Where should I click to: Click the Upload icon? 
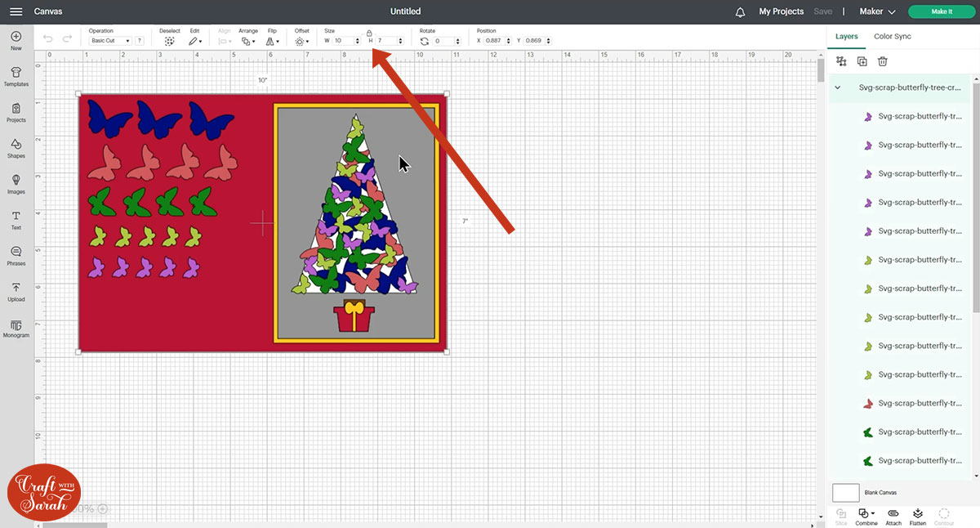click(x=16, y=288)
